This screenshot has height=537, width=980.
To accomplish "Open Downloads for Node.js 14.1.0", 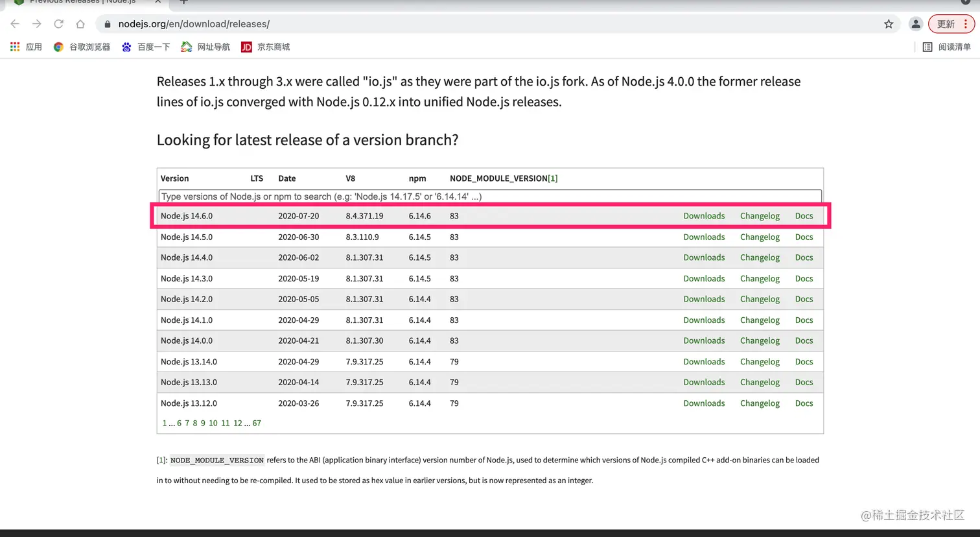I will tap(704, 320).
